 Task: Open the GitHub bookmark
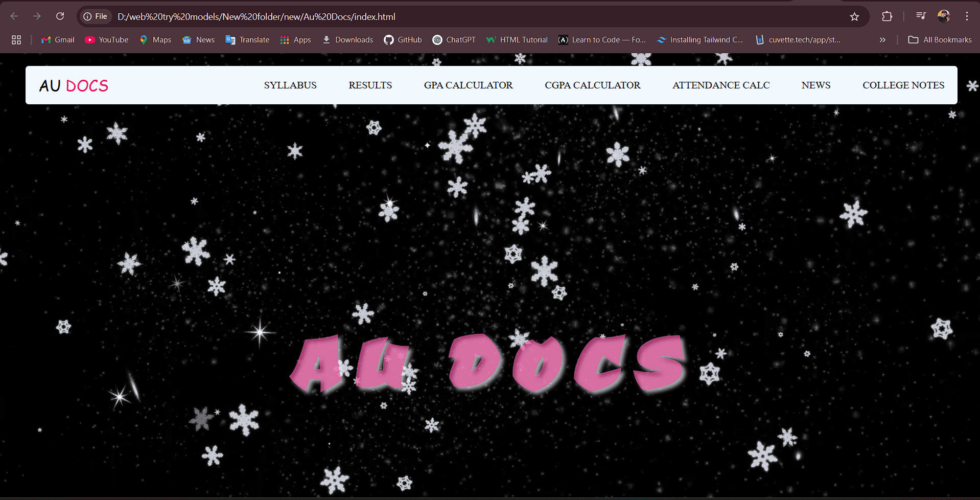click(403, 40)
